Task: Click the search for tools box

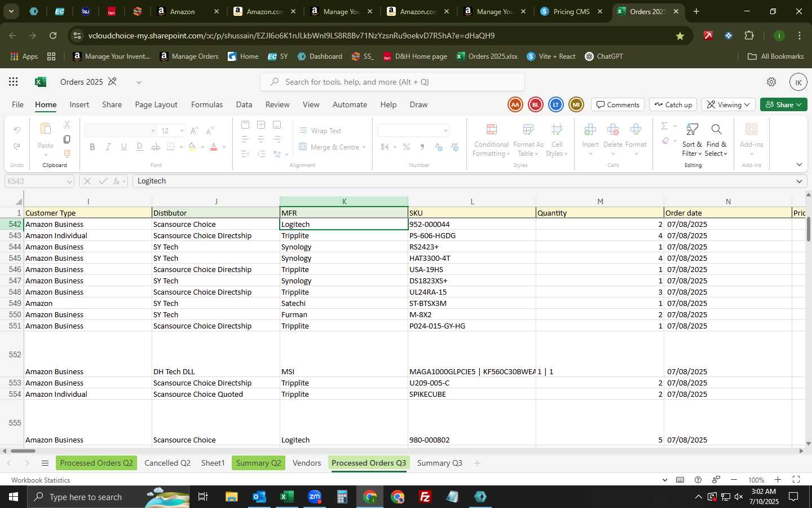Action: [392, 82]
